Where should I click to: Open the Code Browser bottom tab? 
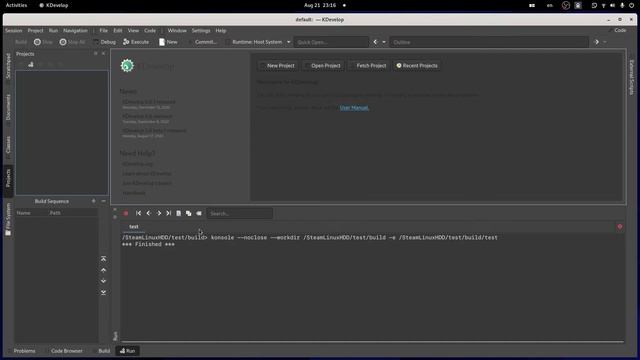pyautogui.click(x=64, y=351)
